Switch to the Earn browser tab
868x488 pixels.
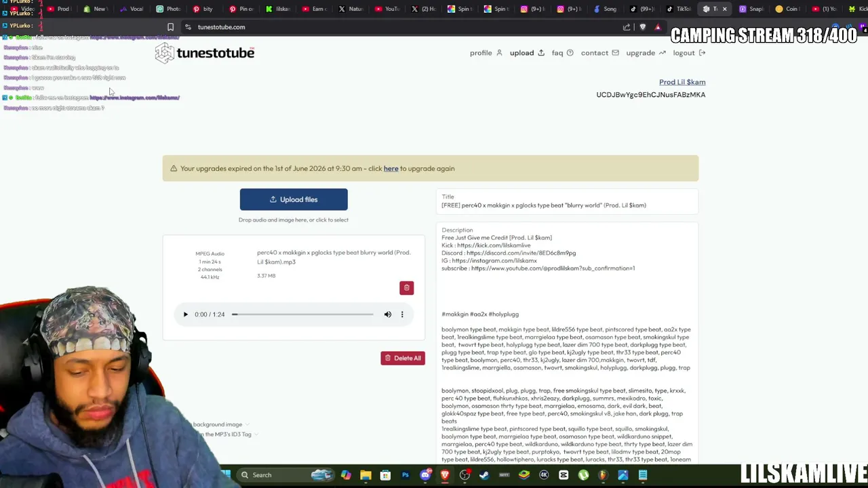pos(313,9)
